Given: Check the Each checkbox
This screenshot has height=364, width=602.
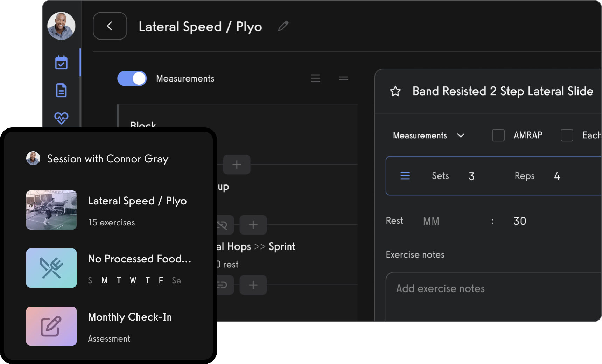Looking at the screenshot, I should click(567, 135).
